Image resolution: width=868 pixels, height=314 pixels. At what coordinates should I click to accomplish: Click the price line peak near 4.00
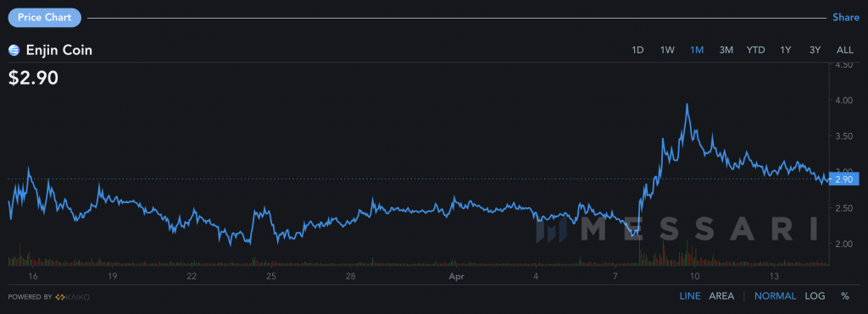(687, 104)
